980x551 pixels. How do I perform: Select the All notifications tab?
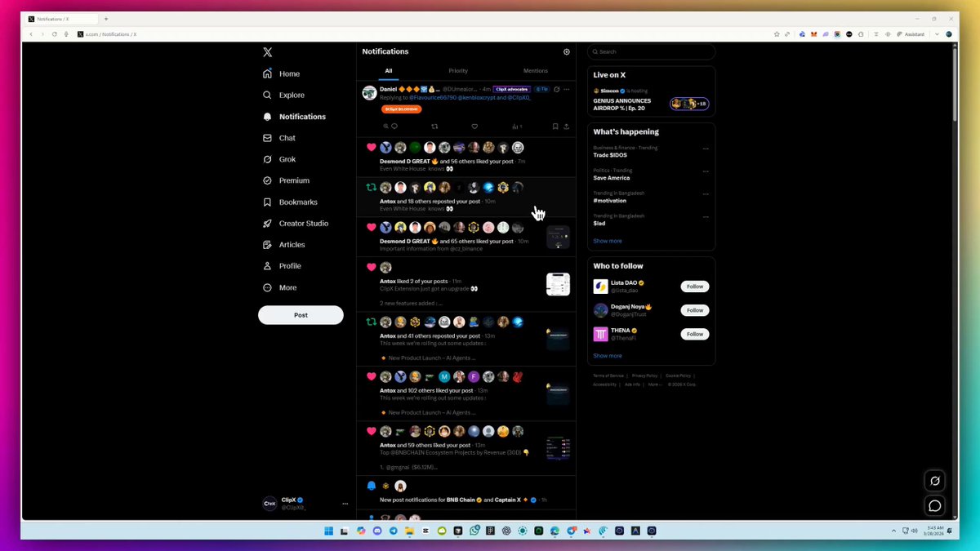(x=389, y=71)
